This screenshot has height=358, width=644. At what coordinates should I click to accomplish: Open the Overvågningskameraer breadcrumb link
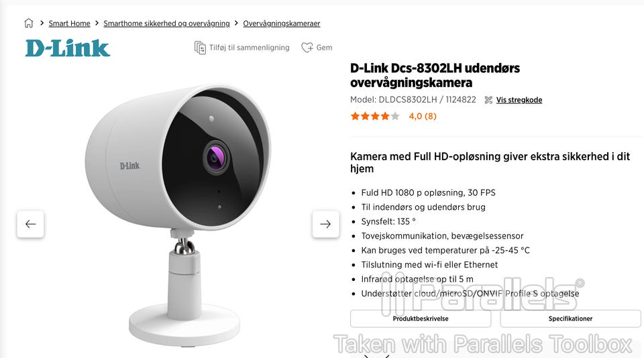click(281, 23)
